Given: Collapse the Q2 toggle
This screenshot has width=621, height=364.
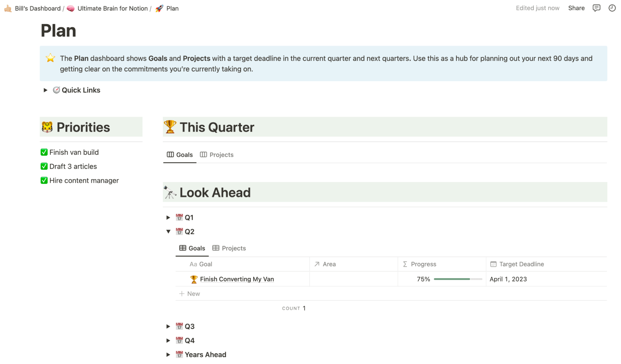Looking at the screenshot, I should coord(168,231).
